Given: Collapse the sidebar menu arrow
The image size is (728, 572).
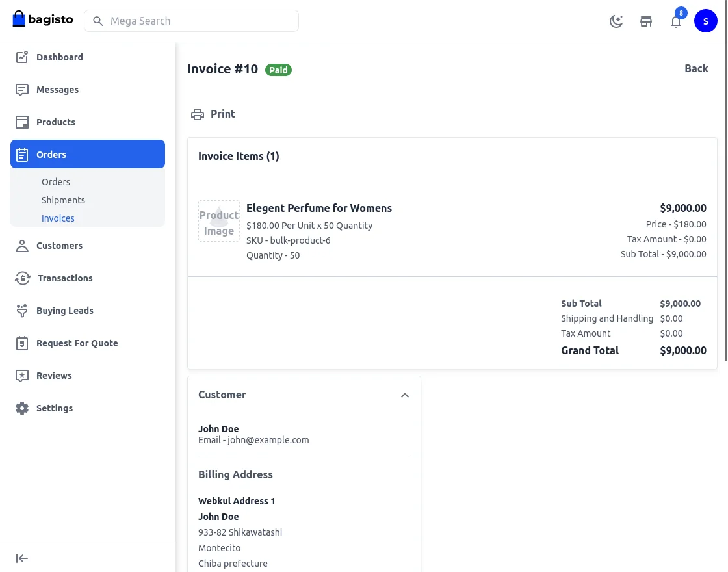Looking at the screenshot, I should 22,558.
